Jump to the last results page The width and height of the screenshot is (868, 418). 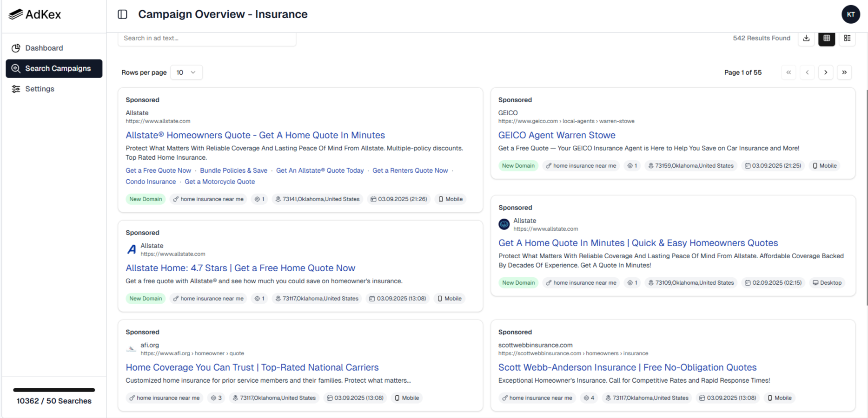tap(845, 72)
